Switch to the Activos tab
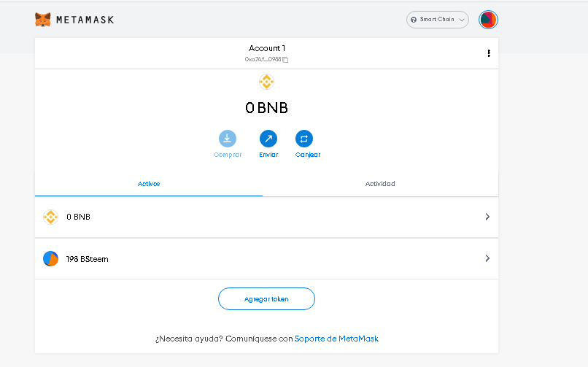 pyautogui.click(x=149, y=184)
